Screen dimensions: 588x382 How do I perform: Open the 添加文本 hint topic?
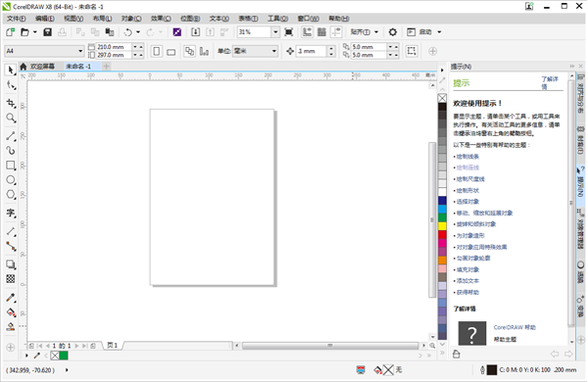[x=467, y=281]
